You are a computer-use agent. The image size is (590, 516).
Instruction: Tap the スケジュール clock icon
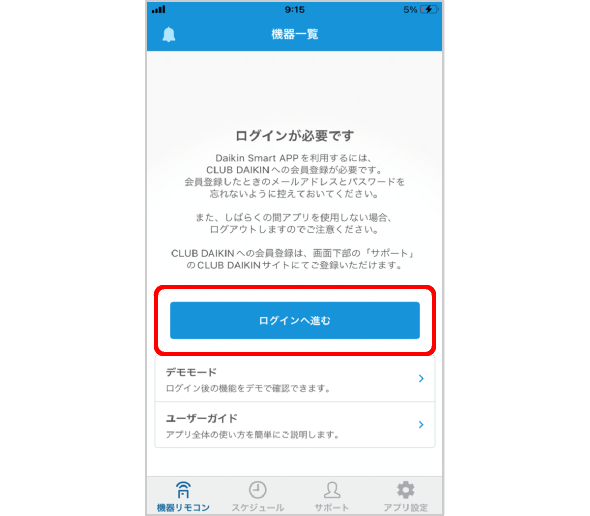pyautogui.click(x=257, y=490)
